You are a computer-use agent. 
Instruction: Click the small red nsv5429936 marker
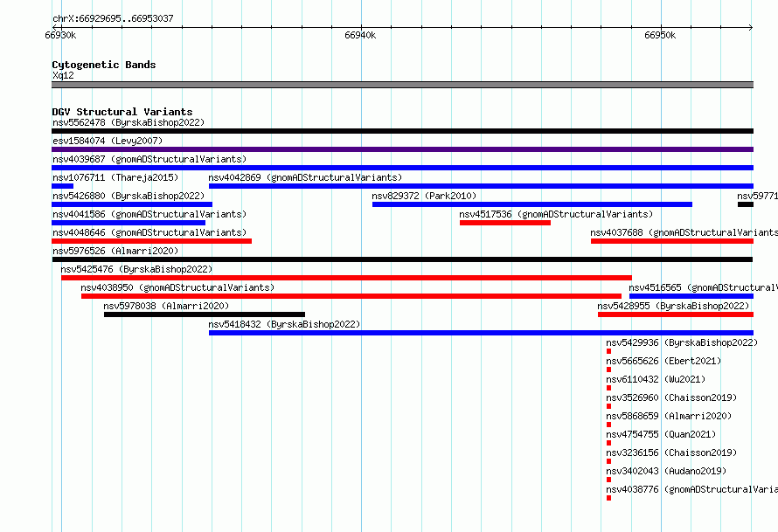click(x=608, y=351)
